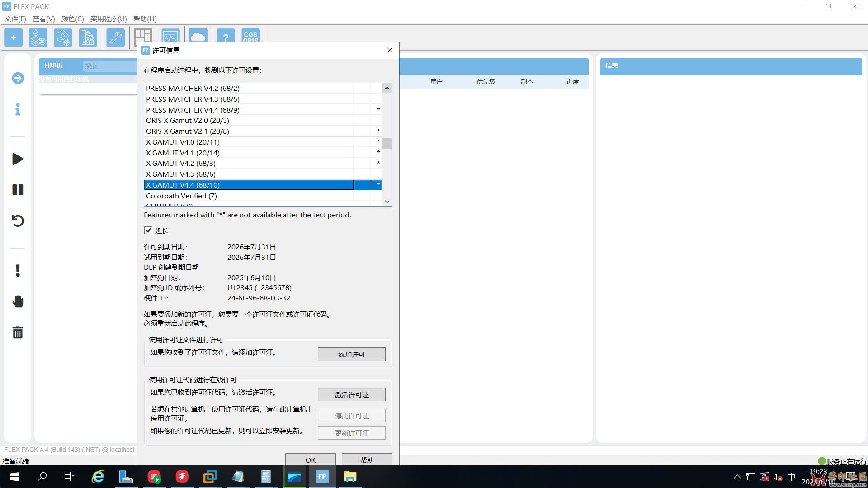This screenshot has width=868, height=488.
Task: Select Colorpath Verified (7) row
Action: 263,196
